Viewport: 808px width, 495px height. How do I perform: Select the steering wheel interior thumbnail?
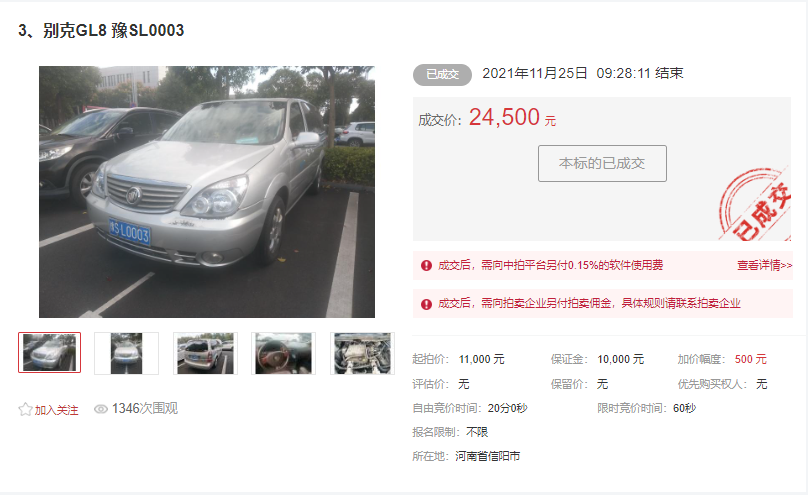tap(283, 353)
